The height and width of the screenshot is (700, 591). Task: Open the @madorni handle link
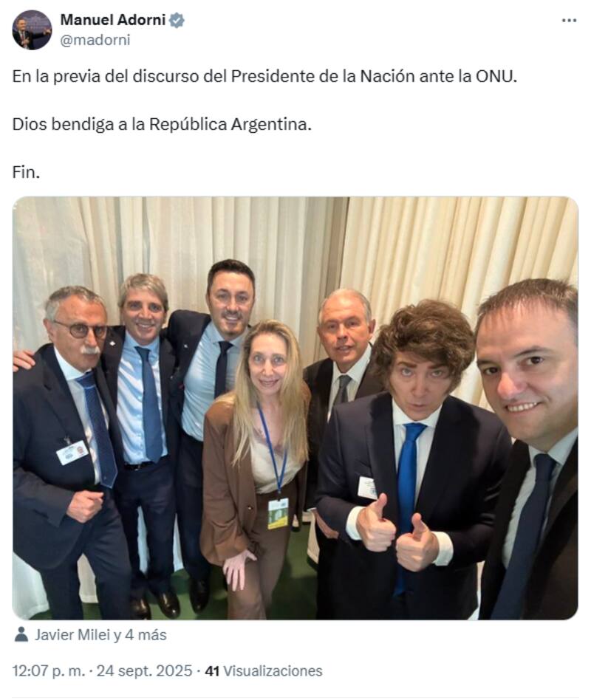(x=95, y=40)
